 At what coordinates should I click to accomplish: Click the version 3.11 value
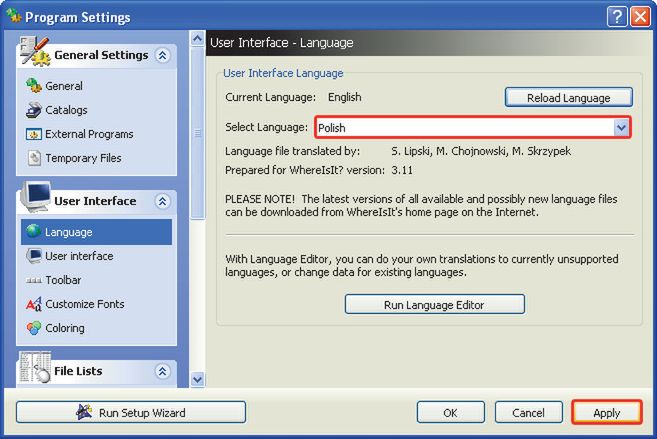tap(402, 170)
